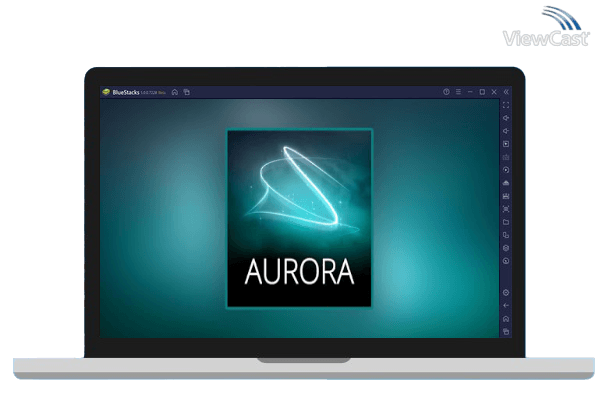Screen dimensions: 602x414
Task: Open BlueStacks home tab icon in title bar
Action: pos(175,92)
